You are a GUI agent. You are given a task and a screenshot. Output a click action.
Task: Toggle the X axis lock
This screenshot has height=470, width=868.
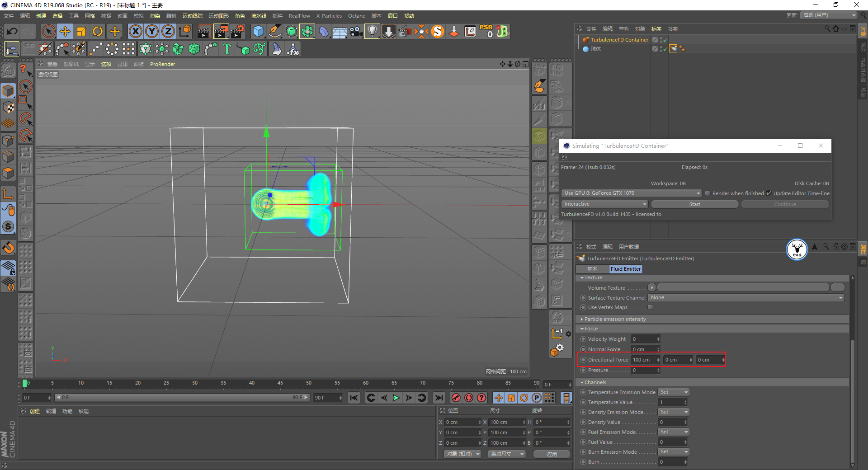tap(135, 31)
